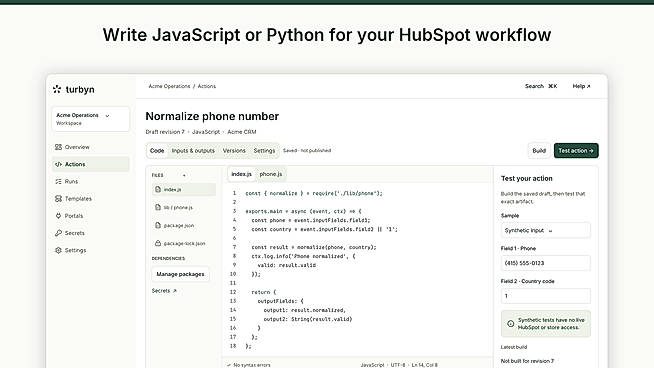Viewport: 654px width, 368px height.
Task: Click the Build button
Action: click(539, 151)
